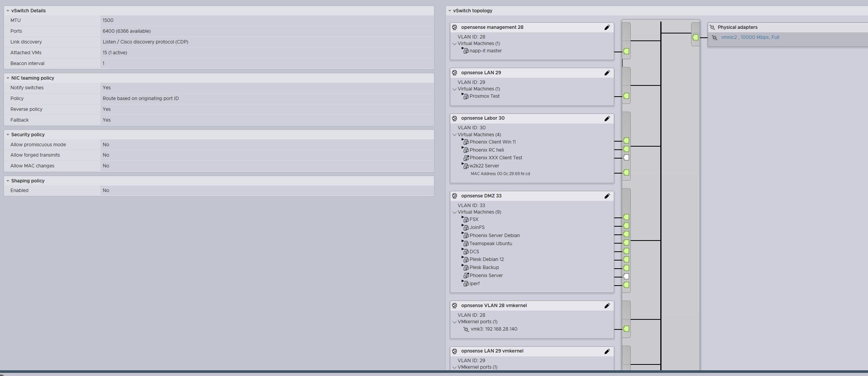Click the Allow MAC changes row label

tap(32, 166)
